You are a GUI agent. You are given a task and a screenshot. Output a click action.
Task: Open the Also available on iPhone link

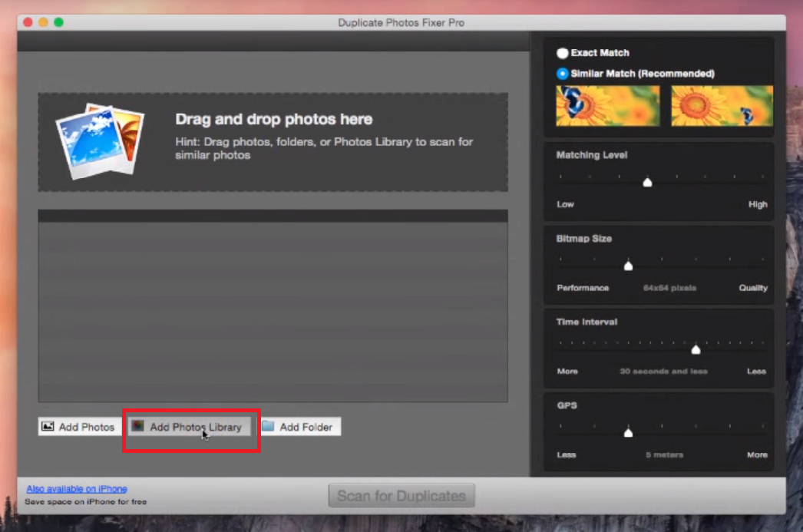77,489
